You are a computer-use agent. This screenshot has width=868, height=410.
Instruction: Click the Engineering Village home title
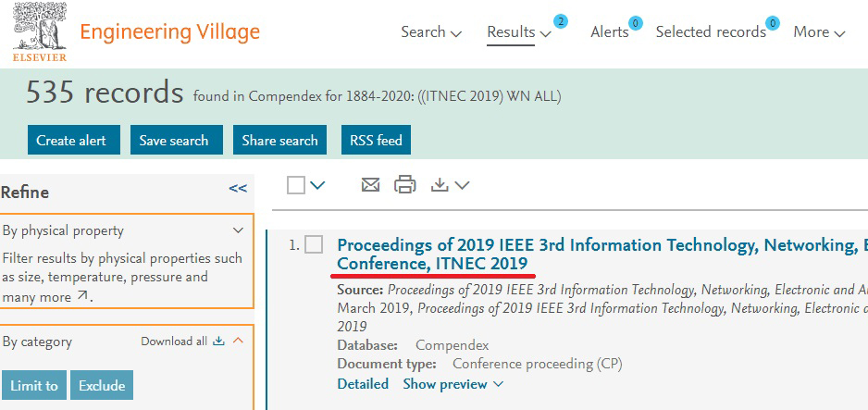click(x=170, y=32)
